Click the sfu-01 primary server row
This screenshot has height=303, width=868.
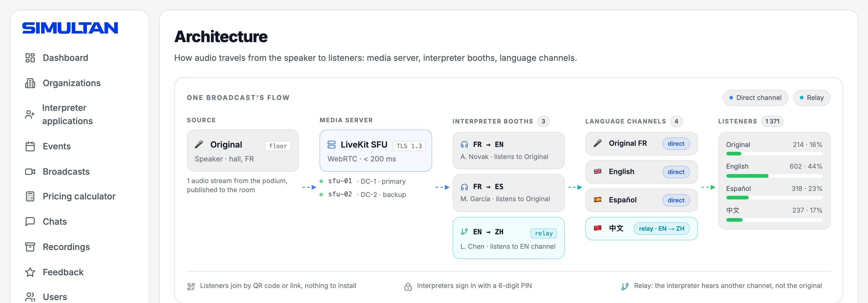(363, 181)
